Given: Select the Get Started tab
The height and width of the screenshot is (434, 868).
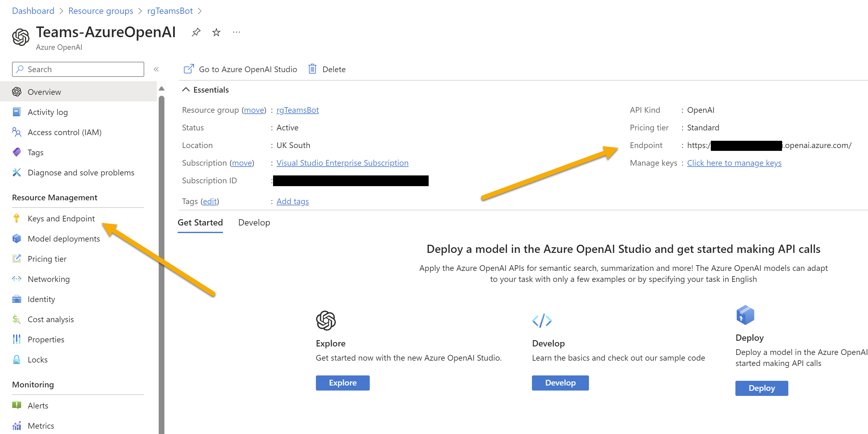Looking at the screenshot, I should click(x=200, y=223).
